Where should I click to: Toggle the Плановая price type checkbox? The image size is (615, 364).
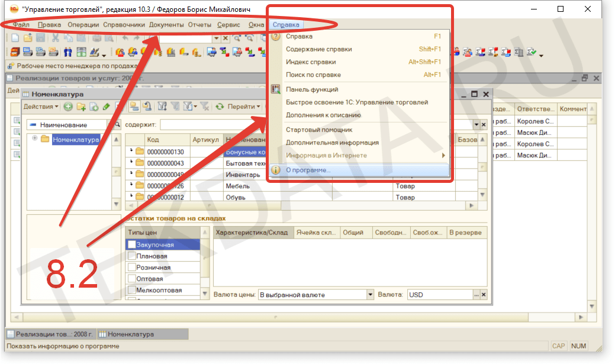(132, 256)
